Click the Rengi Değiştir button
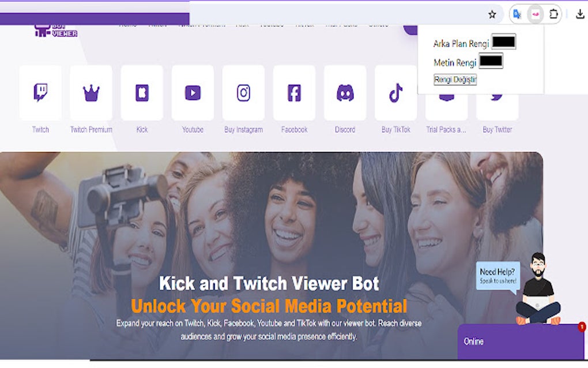Image resolution: width=588 pixels, height=368 pixels. [x=455, y=80]
